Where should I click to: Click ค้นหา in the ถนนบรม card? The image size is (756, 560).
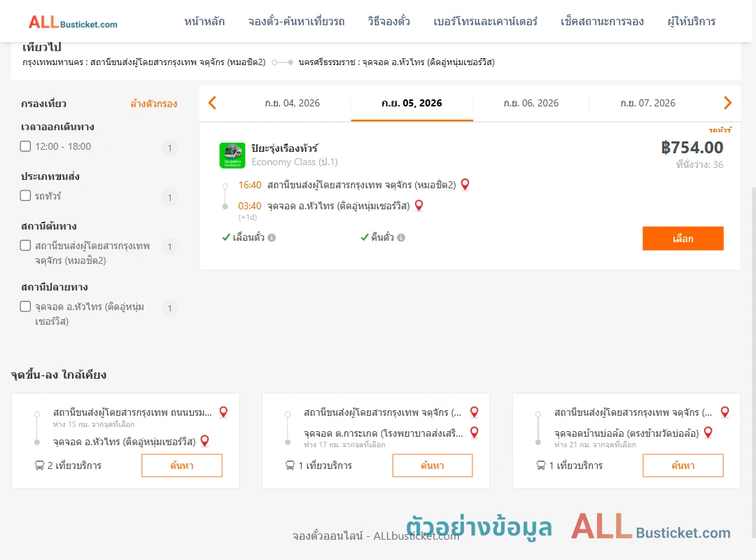[x=182, y=465]
